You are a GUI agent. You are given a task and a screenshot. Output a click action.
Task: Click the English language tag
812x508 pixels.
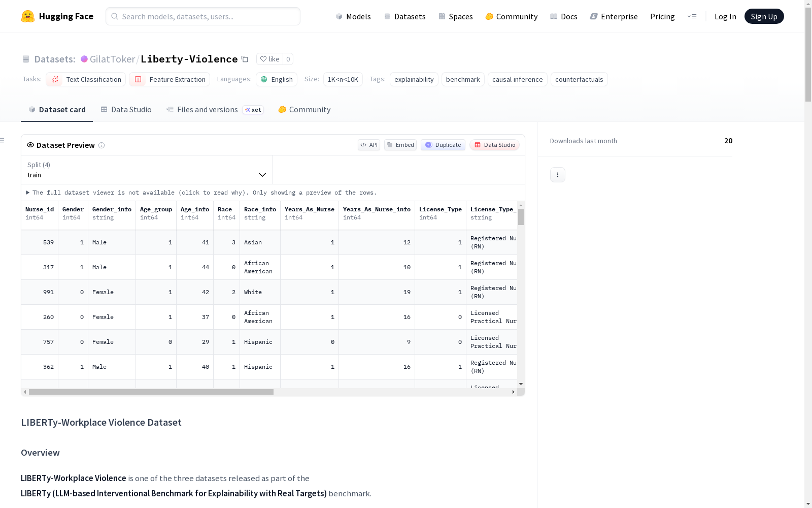(x=277, y=79)
